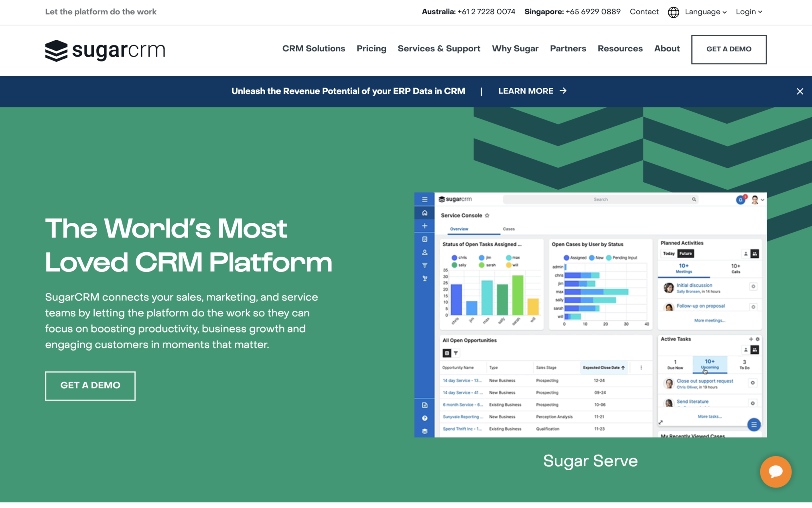812x508 pixels.
Task: Click More meetings... link
Action: tap(709, 320)
